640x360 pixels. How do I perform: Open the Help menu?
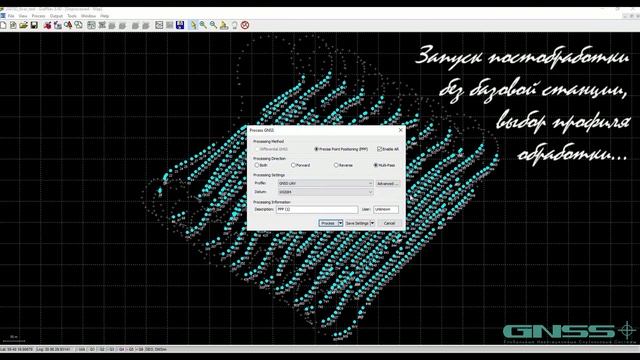(104, 16)
